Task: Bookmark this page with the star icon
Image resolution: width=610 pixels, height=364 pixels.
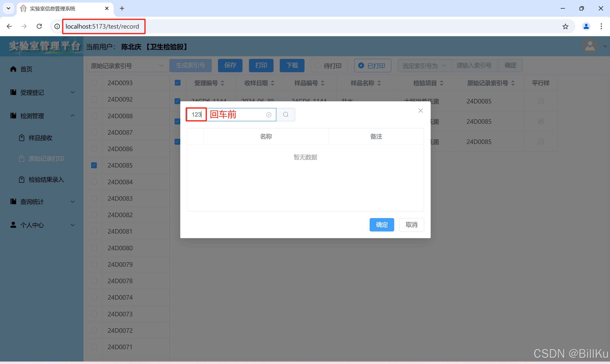Action: point(565,26)
